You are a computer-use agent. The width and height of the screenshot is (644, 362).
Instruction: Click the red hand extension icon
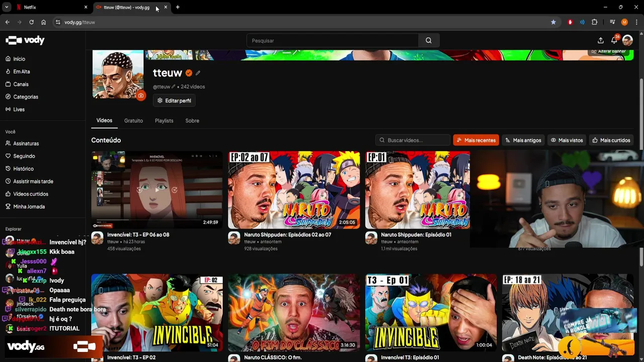click(570, 22)
